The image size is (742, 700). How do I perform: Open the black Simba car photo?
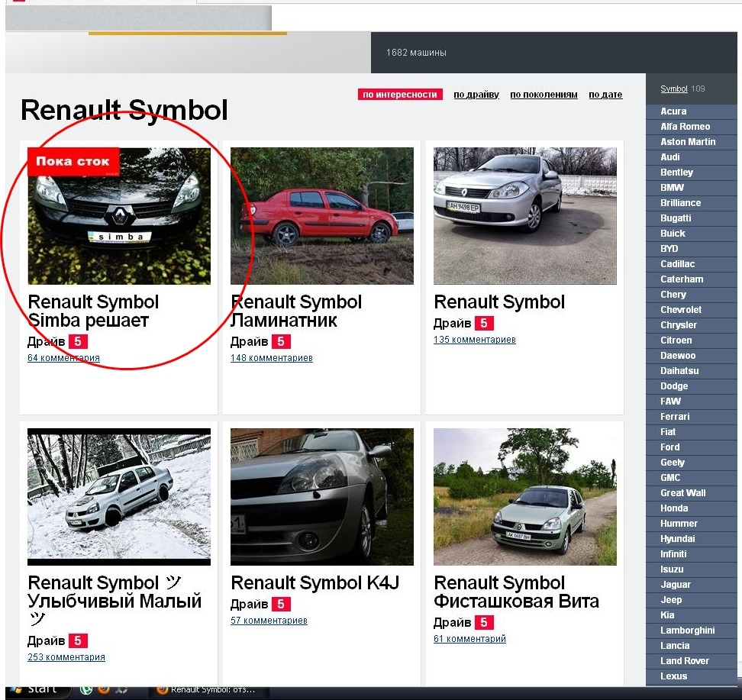click(119, 216)
